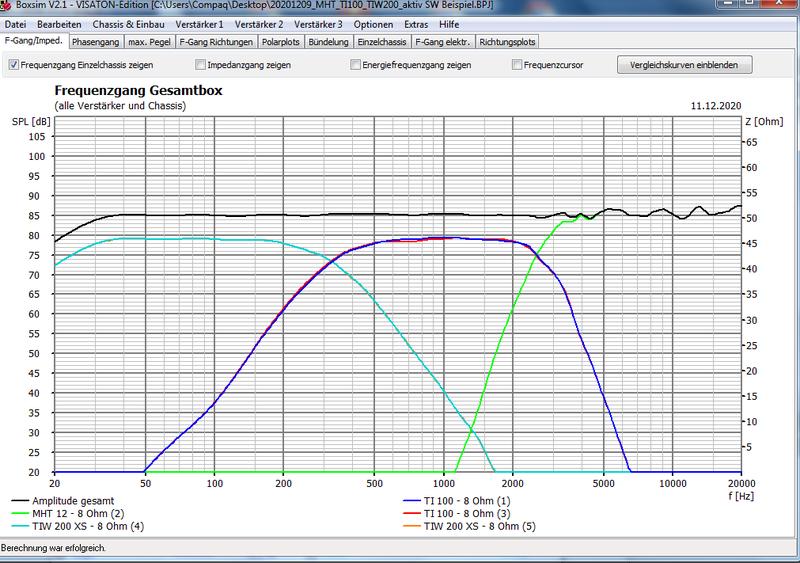Expand the Verstärker 1 menu
This screenshot has height=563, width=800.
click(201, 23)
